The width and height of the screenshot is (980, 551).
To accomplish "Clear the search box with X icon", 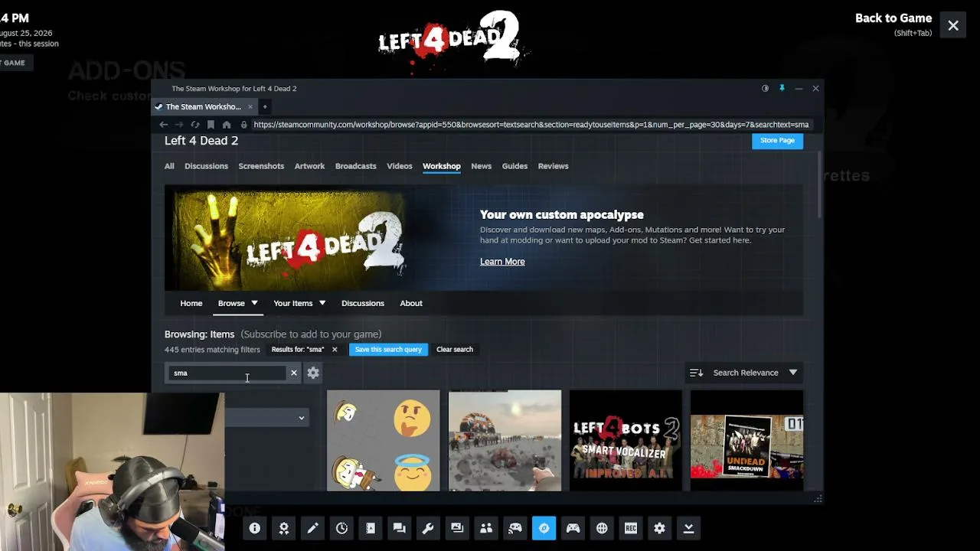I will coord(293,373).
